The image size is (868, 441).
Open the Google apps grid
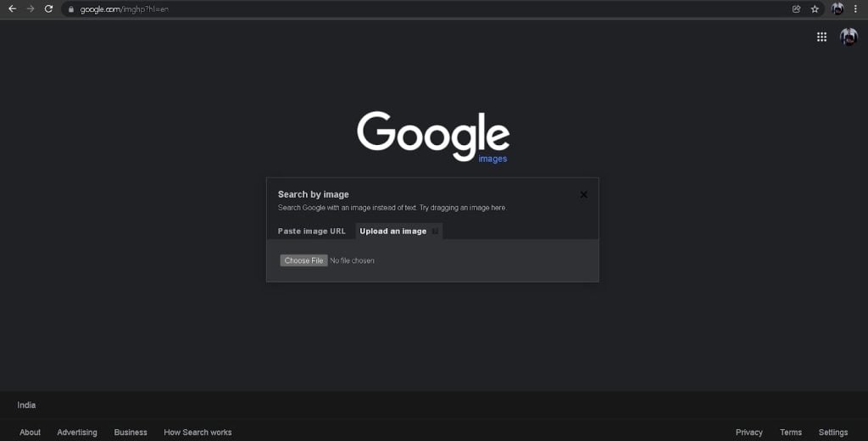coord(822,36)
